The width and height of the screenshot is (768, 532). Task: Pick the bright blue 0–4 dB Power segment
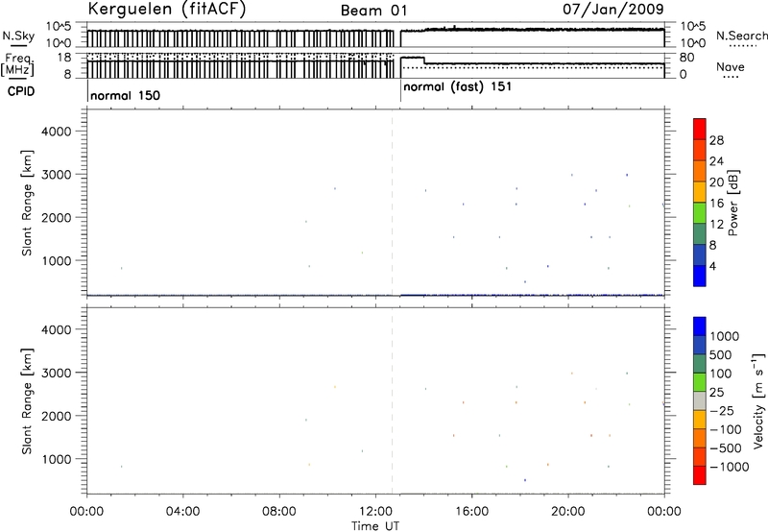700,276
